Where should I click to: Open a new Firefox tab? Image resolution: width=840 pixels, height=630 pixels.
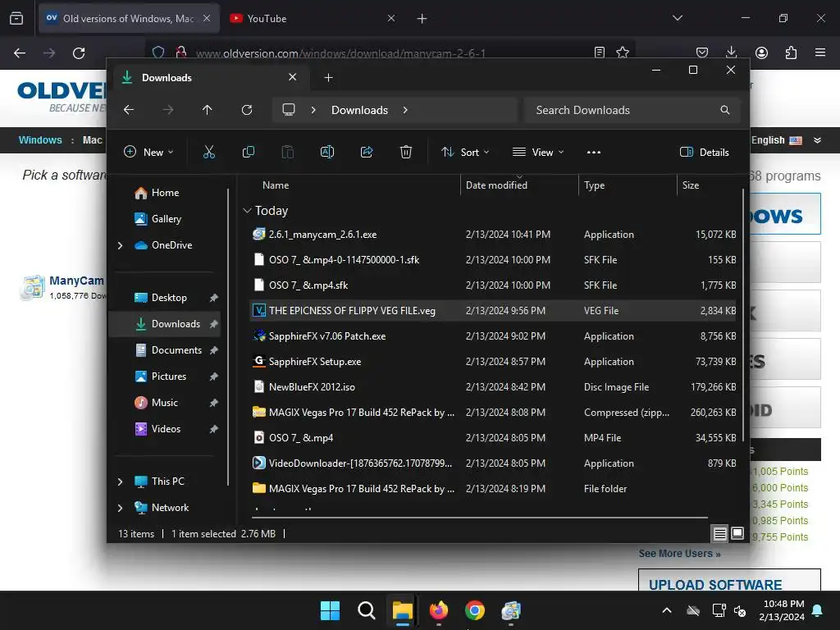422,19
